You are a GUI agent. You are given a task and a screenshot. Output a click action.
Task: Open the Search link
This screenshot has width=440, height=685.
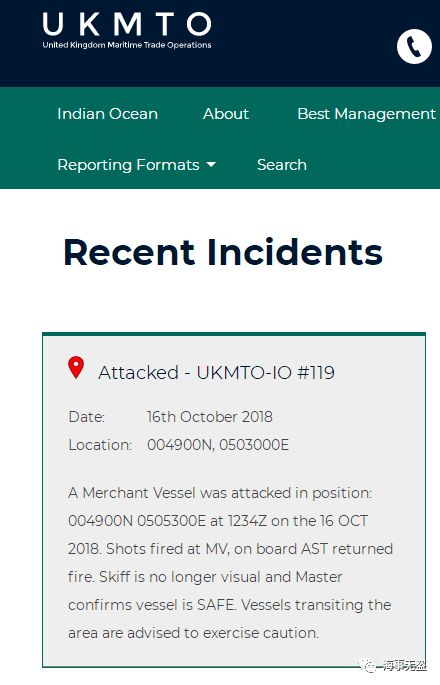click(x=282, y=165)
